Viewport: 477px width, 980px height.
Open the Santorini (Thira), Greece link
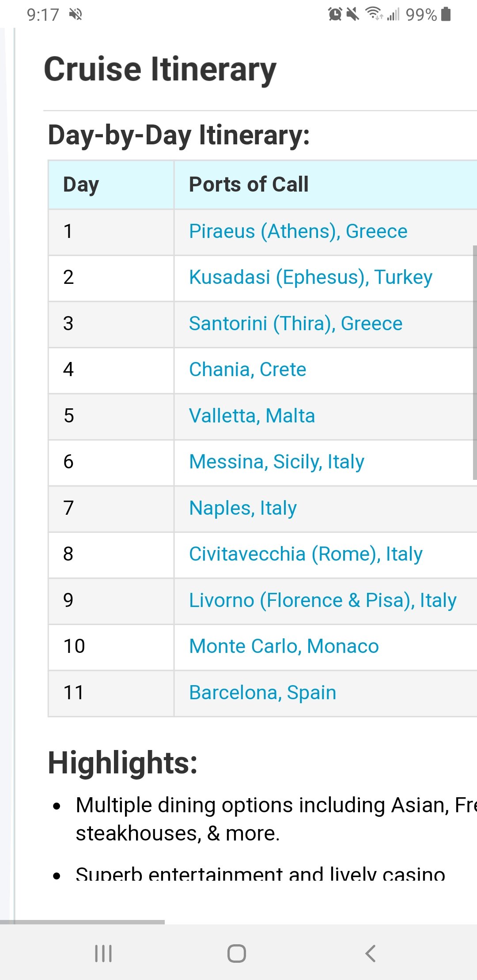coord(295,324)
